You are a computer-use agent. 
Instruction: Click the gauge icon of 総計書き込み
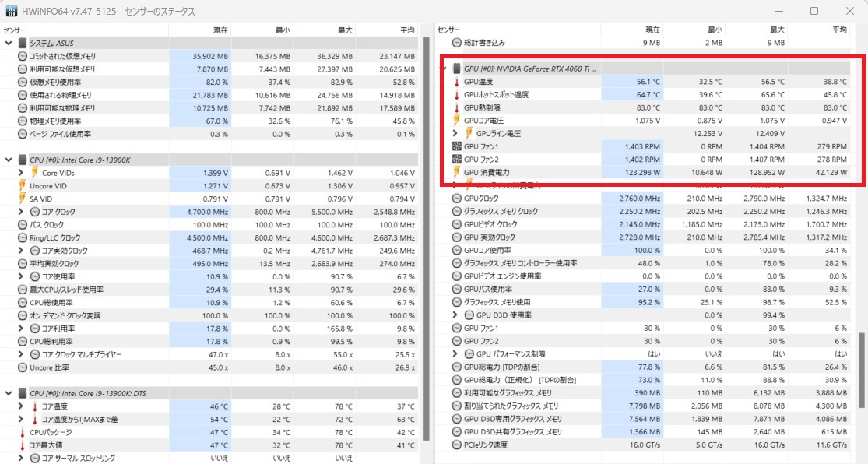(457, 43)
